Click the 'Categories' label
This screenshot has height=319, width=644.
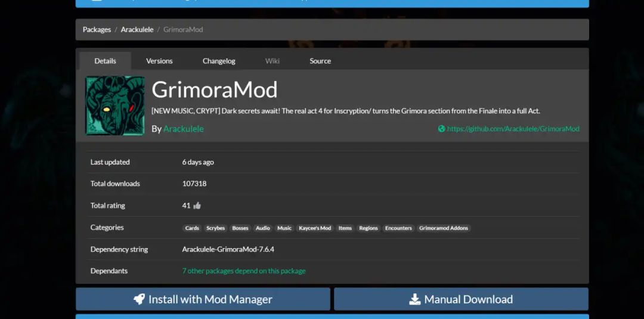(107, 227)
